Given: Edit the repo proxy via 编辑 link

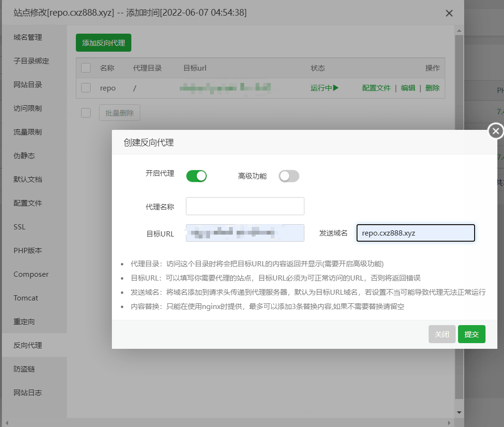Looking at the screenshot, I should click(x=408, y=88).
